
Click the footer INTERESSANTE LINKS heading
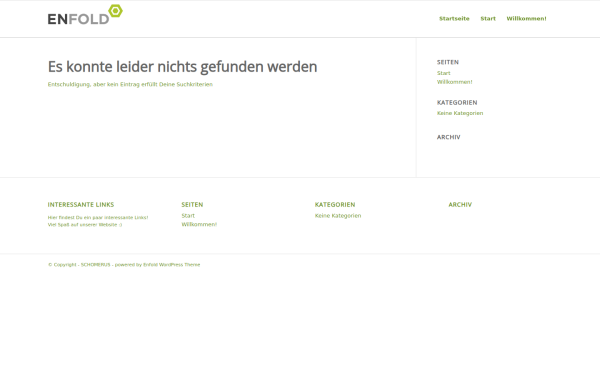pos(81,205)
